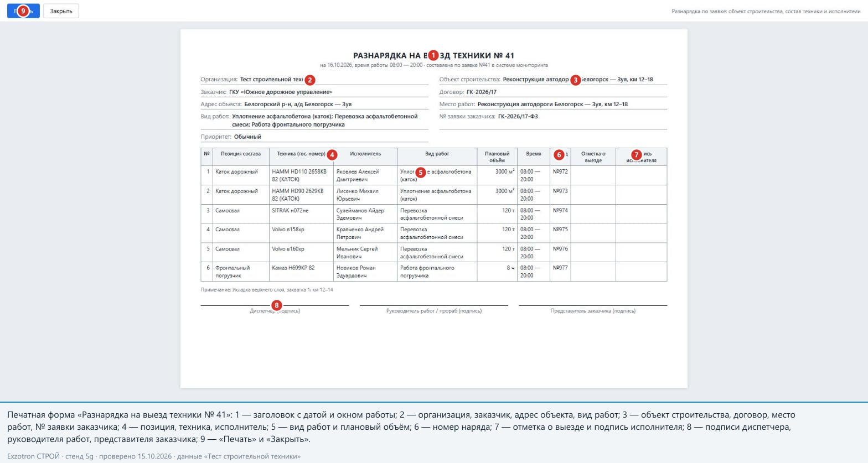Click the Плановый объём column header
Screen dimensions: 868x463
pyautogui.click(x=497, y=157)
